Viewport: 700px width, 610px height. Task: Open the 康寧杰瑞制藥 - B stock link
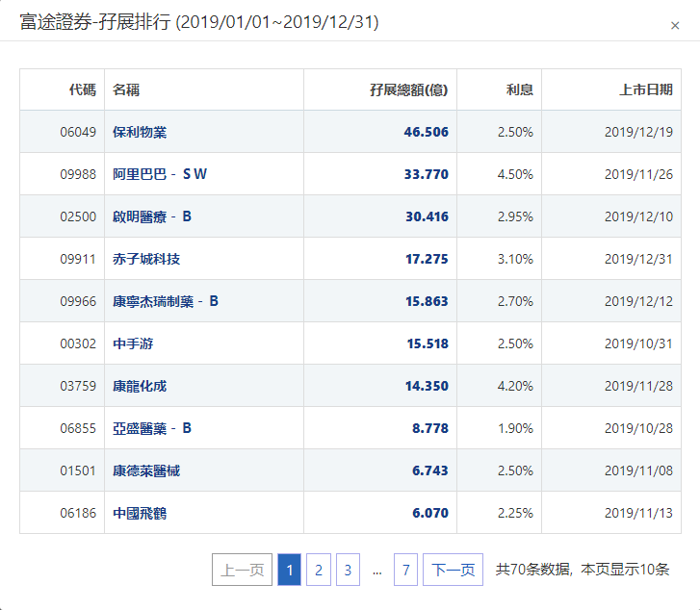[x=166, y=301]
